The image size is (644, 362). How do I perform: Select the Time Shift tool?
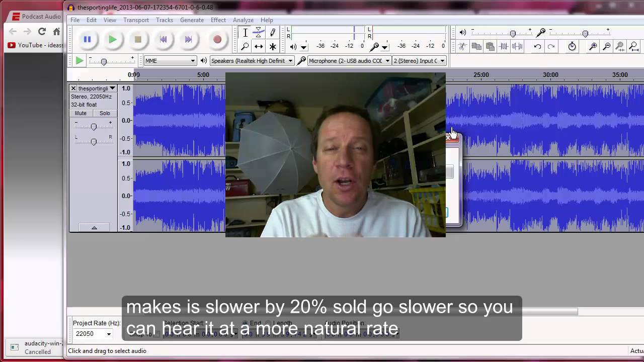[259, 46]
